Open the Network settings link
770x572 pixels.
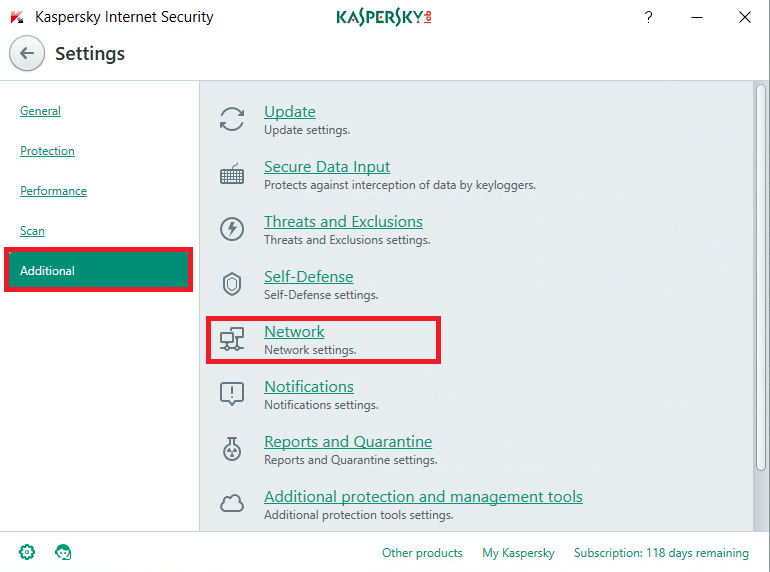[x=294, y=332]
